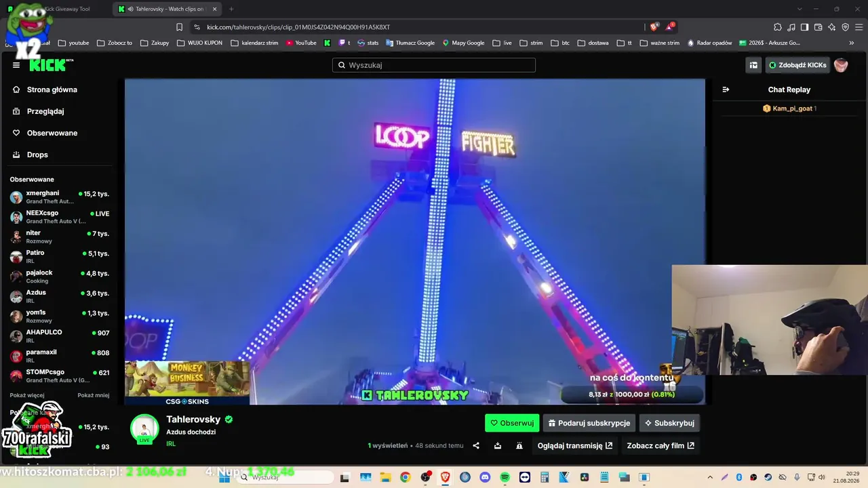Expand the list with Pokaż więcej
This screenshot has width=868, height=488.
(27, 395)
